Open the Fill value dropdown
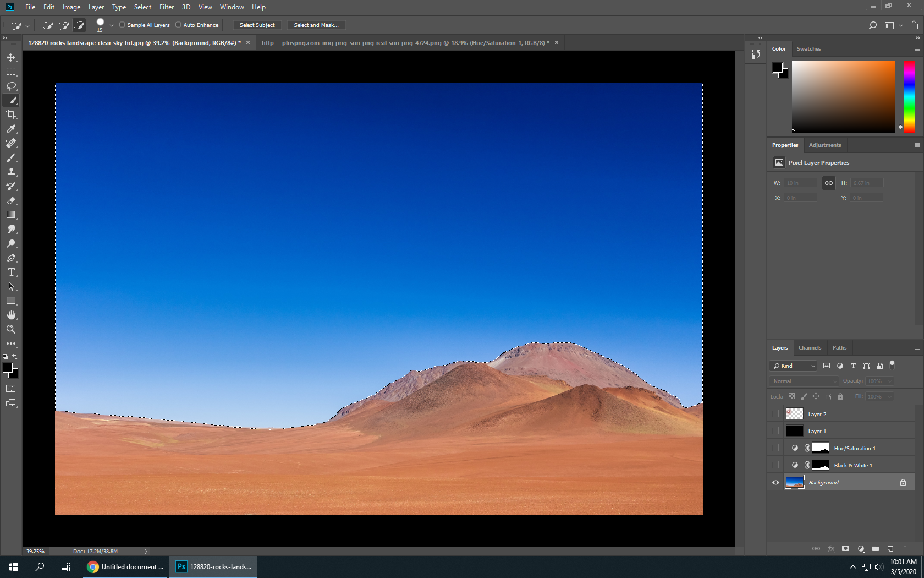The height and width of the screenshot is (578, 924). click(x=889, y=396)
